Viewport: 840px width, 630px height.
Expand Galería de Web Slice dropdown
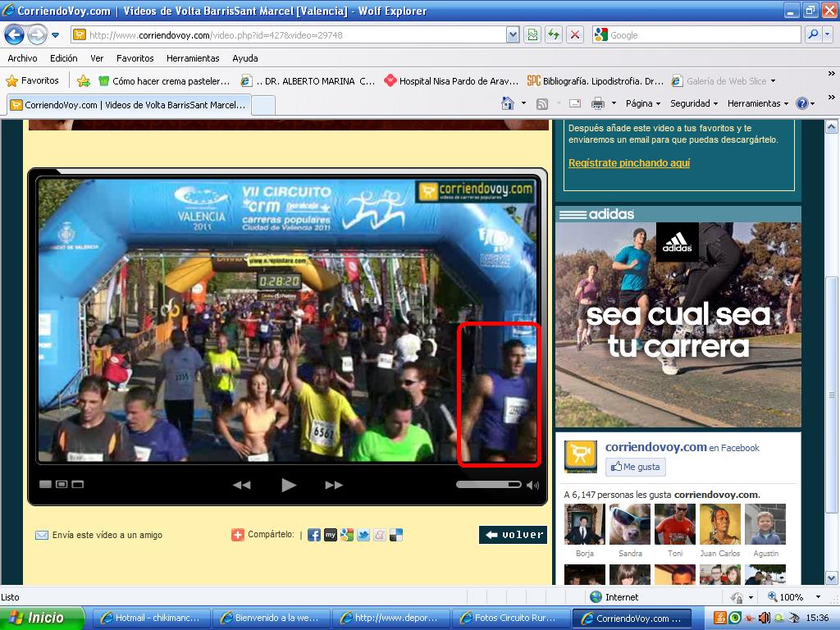pyautogui.click(x=773, y=81)
